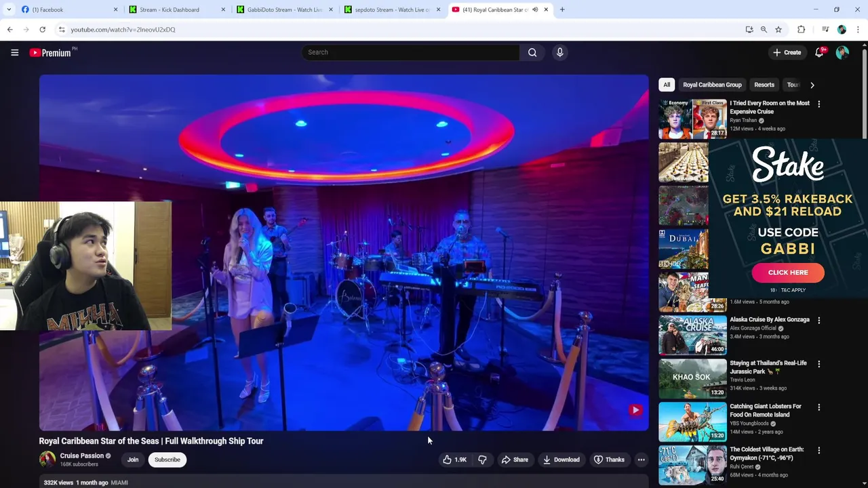This screenshot has width=868, height=488.
Task: Close the Facebook tab
Action: pyautogui.click(x=115, y=9)
